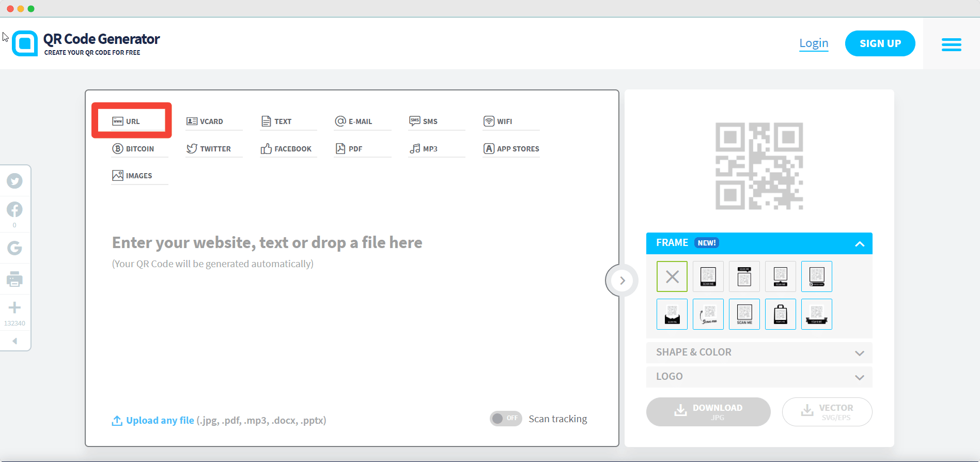Share via the Google sidebar icon
Image resolution: width=980 pixels, height=462 pixels.
14,248
